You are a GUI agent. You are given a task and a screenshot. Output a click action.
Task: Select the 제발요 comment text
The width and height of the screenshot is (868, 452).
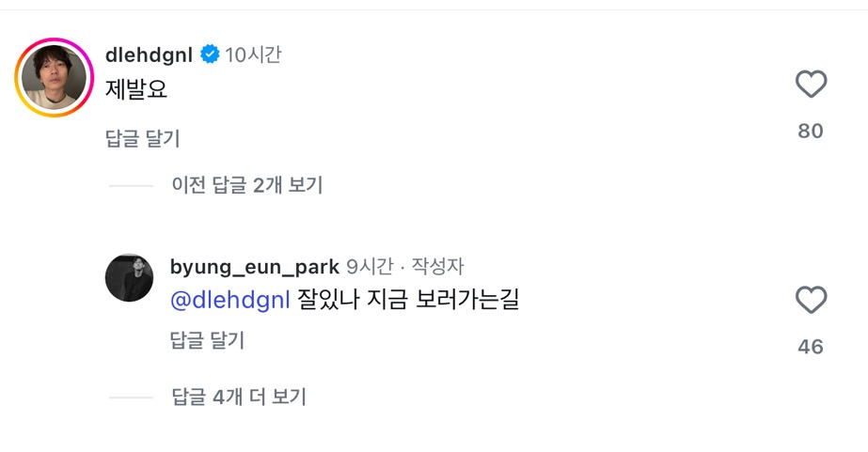coord(136,91)
